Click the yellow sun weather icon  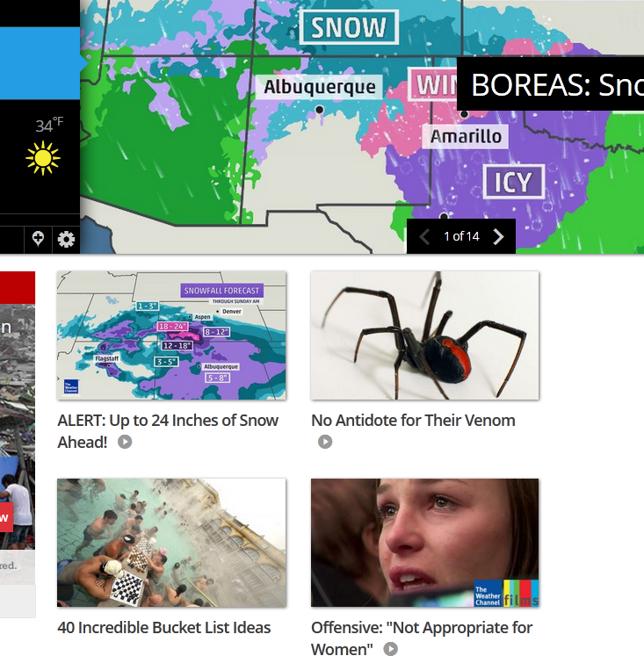click(x=43, y=158)
